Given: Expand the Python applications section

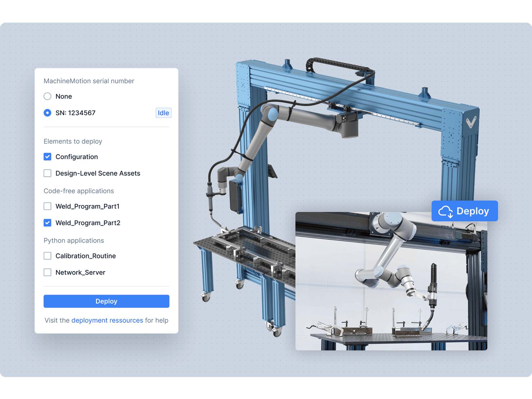Looking at the screenshot, I should coord(74,240).
